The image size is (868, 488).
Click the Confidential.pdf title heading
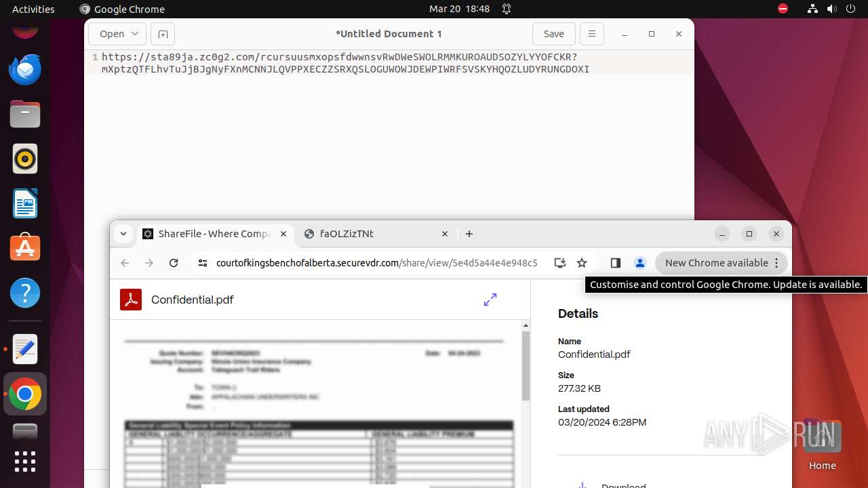193,300
